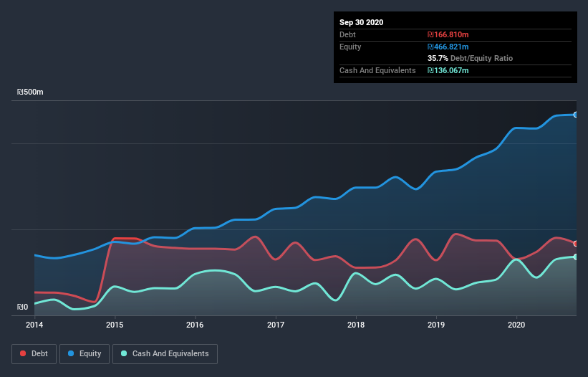Click the 35.7% Debt/Equity Ratio text
This screenshot has width=588, height=377.
471,58
